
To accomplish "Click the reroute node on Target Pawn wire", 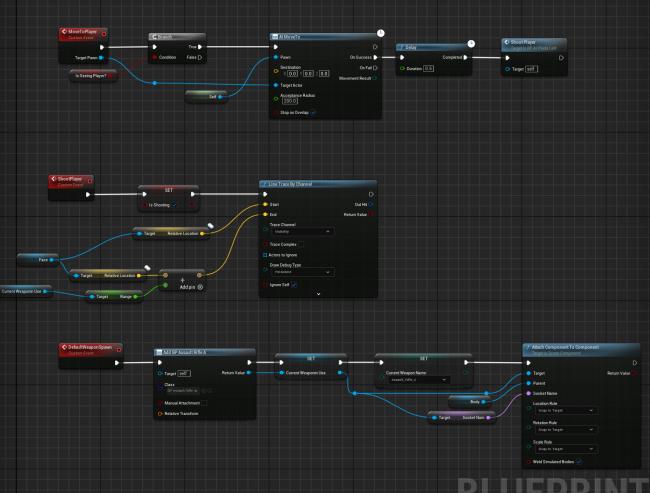I will pos(155,83).
